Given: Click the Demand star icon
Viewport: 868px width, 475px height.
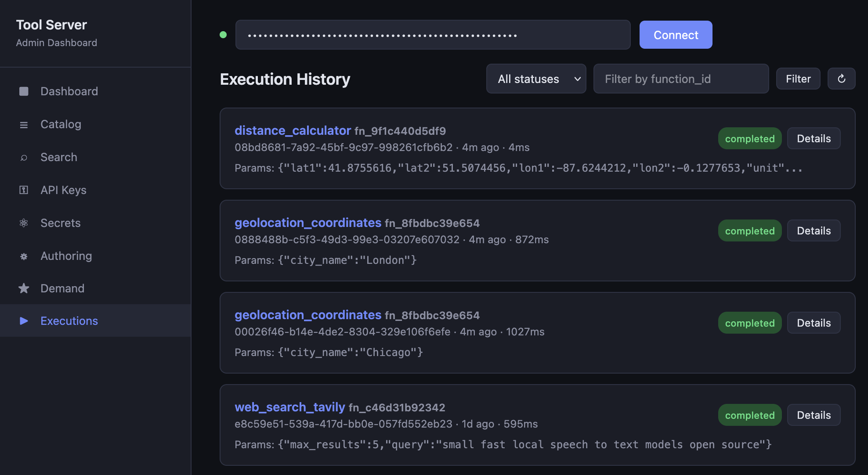Looking at the screenshot, I should [x=24, y=288].
